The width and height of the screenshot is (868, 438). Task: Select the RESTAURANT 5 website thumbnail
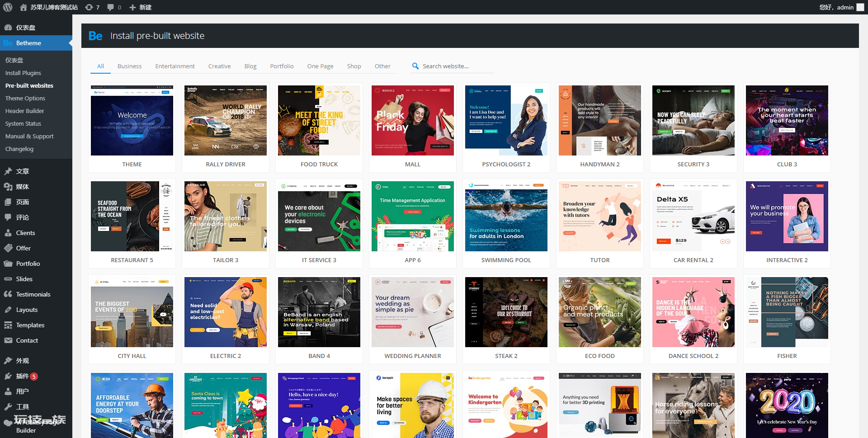click(x=132, y=216)
